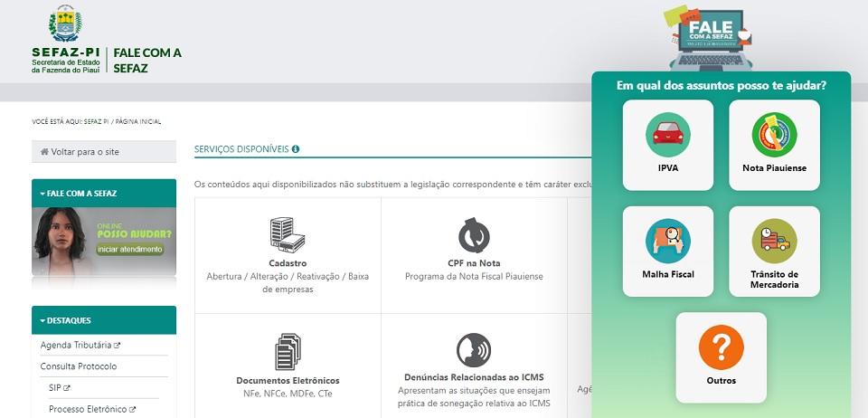868x418 pixels.
Task: Click the Fale com a Sefaz laptop illustration
Action: click(711, 38)
